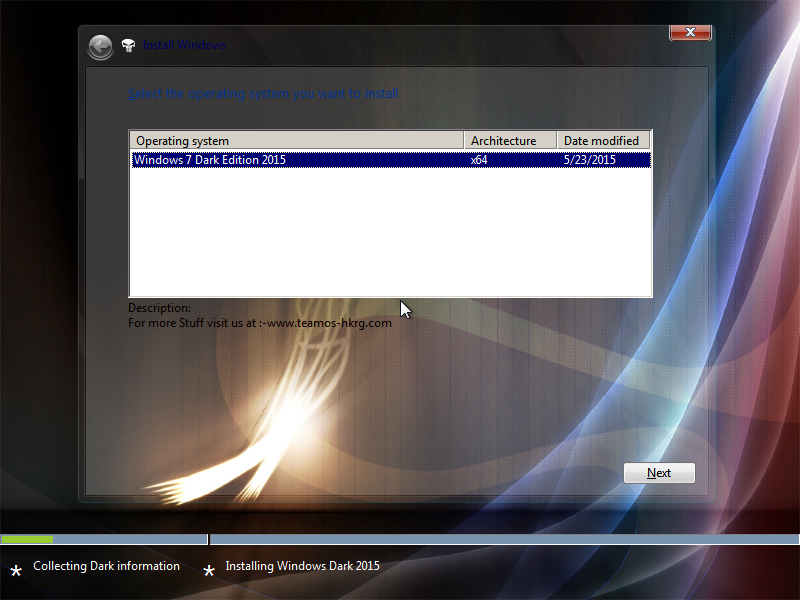Click the asterisk beside Installing Windows Dark 2015
This screenshot has width=800, height=600.
click(x=209, y=571)
